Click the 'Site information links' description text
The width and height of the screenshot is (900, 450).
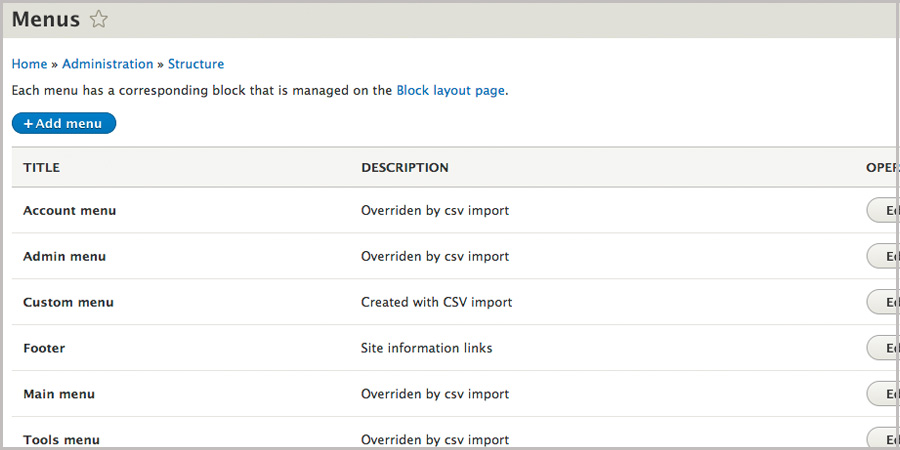426,348
